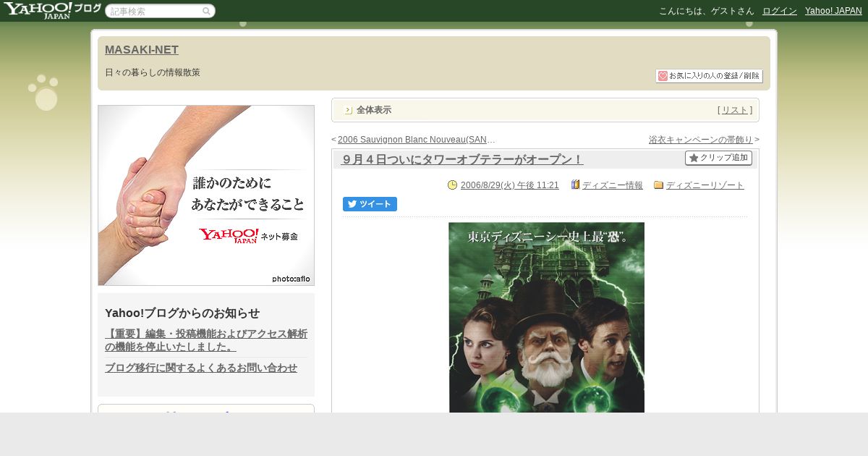
Task: Click the heart icon on favorite button
Action: click(x=663, y=76)
